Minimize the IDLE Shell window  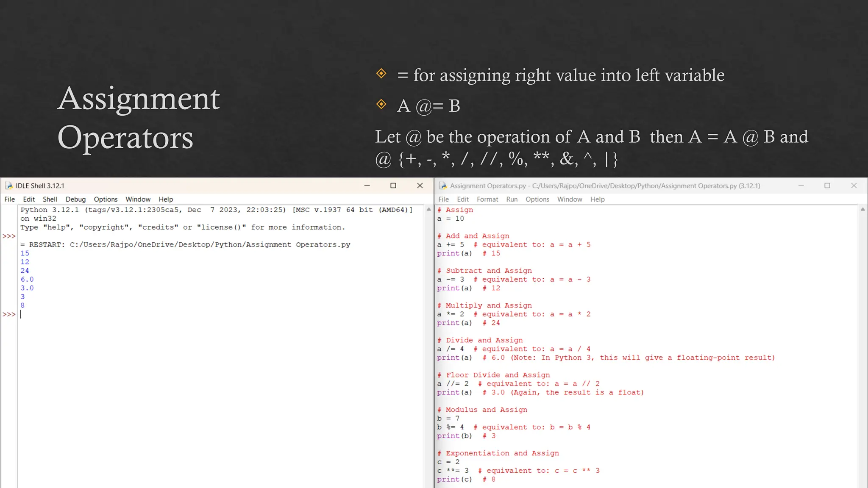pos(367,186)
